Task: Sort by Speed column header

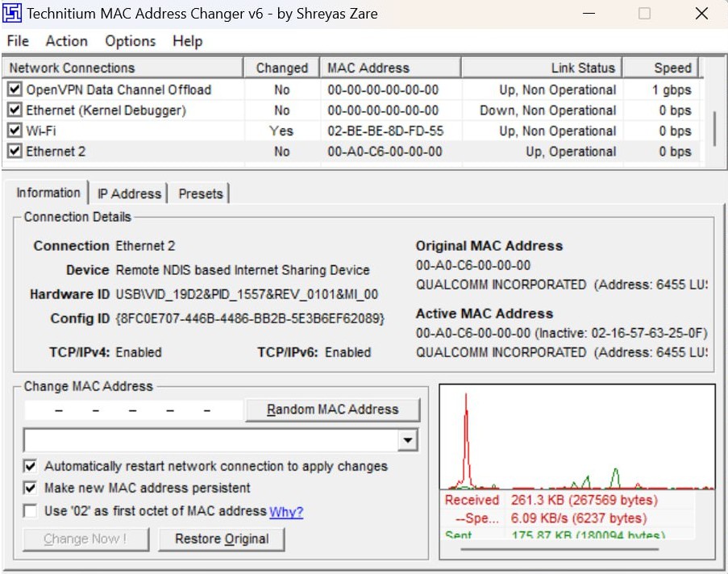Action: [x=660, y=68]
